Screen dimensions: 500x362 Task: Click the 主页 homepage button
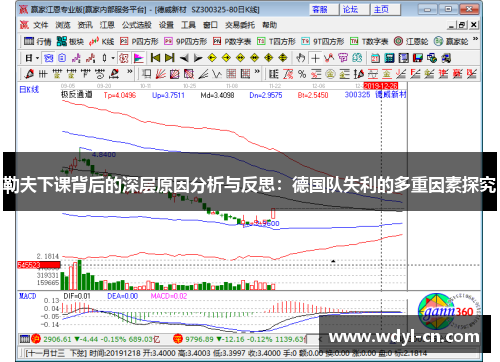pyautogui.click(x=385, y=9)
